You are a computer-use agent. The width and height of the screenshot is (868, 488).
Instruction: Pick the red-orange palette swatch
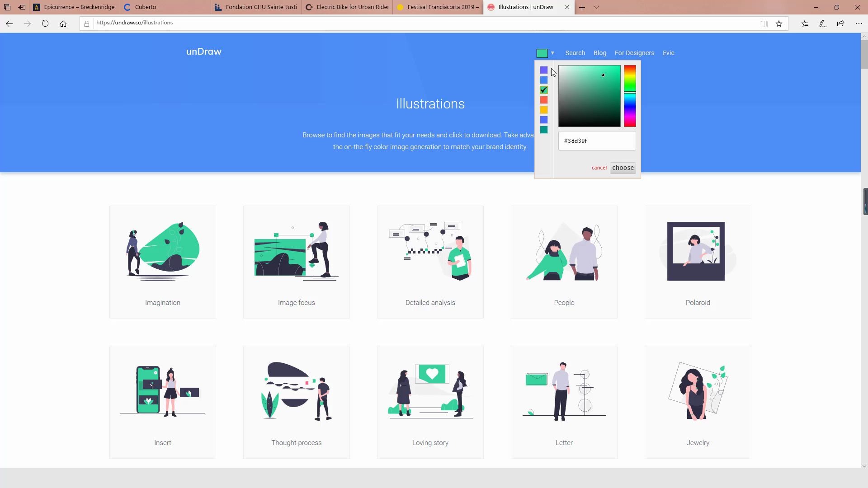coord(544,100)
